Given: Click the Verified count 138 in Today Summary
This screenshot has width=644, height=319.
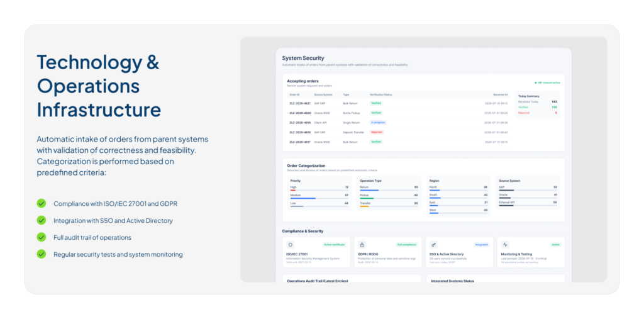Looking at the screenshot, I should pyautogui.click(x=554, y=107).
